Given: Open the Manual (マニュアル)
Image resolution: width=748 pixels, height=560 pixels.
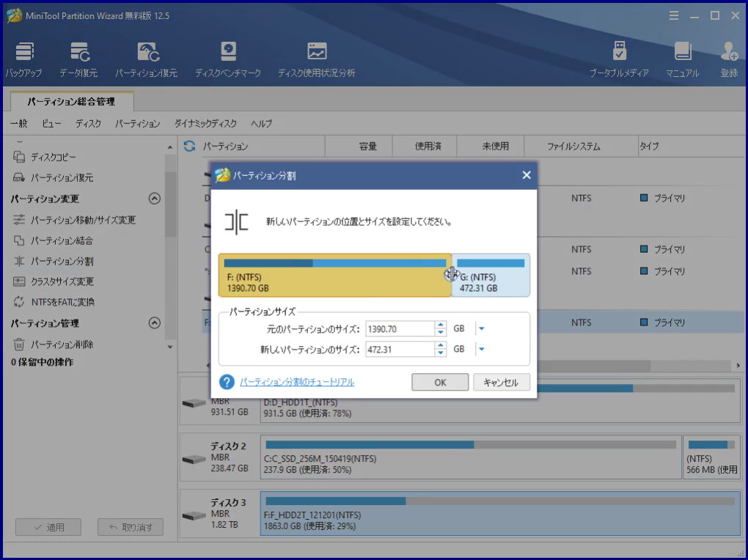Looking at the screenshot, I should pos(683,59).
